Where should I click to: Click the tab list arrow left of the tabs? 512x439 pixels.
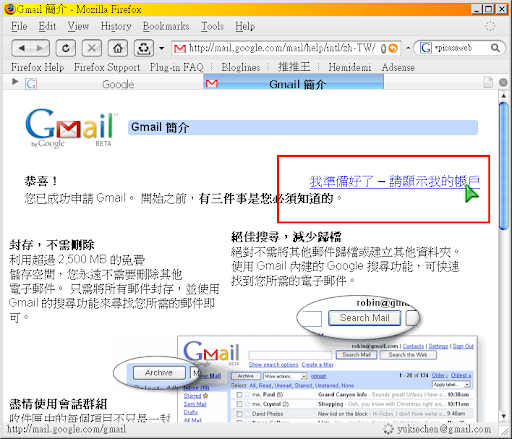(15, 81)
